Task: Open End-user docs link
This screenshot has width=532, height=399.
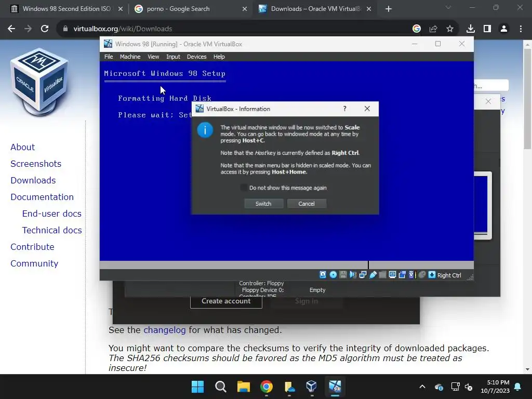Action: 51,214
